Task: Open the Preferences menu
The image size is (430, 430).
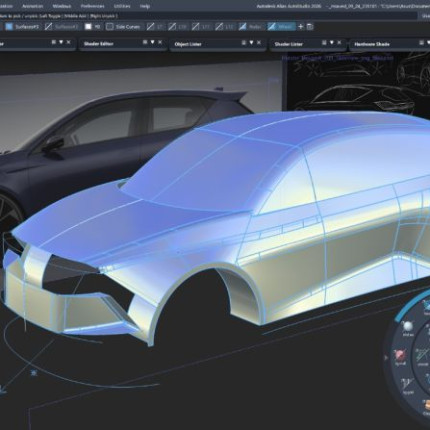Action: [x=92, y=6]
